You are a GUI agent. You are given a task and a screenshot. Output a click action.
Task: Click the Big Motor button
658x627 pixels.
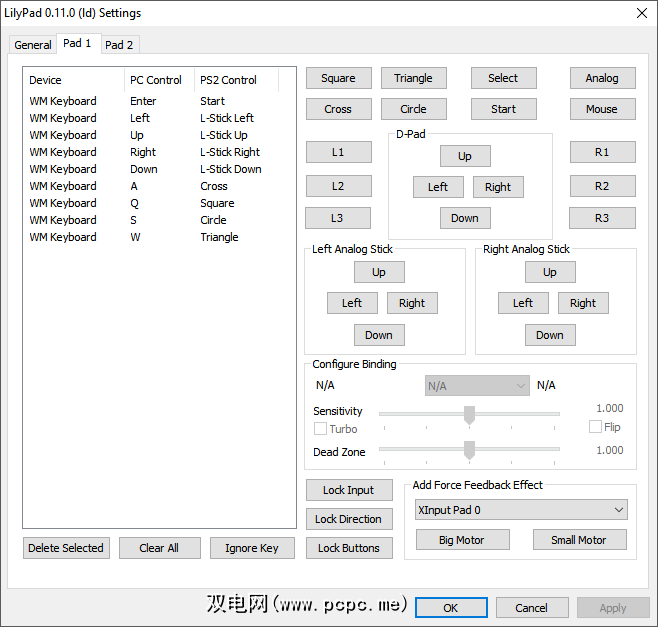463,540
